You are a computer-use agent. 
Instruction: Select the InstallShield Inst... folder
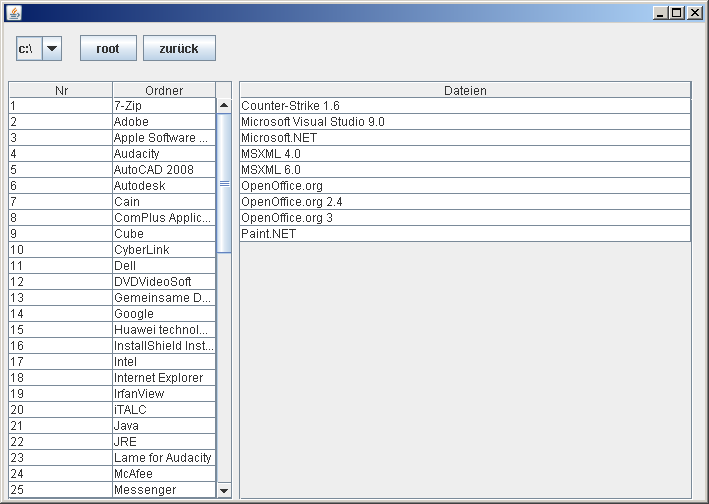pos(164,346)
